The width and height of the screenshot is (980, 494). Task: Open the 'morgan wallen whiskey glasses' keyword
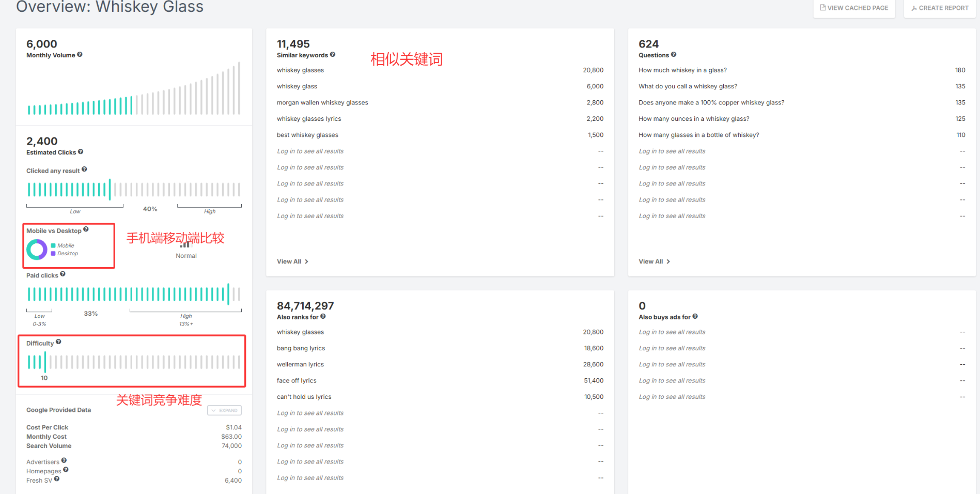pyautogui.click(x=322, y=103)
